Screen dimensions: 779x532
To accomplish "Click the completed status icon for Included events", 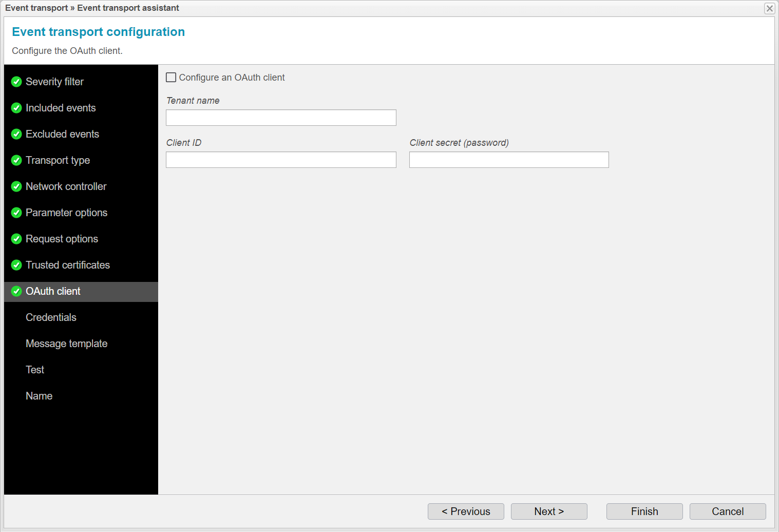I will (16, 108).
